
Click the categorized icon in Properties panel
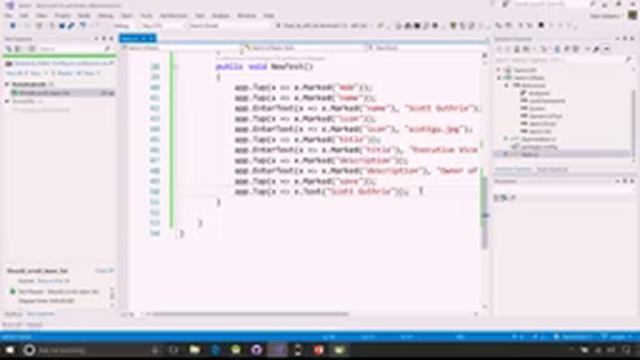click(497, 198)
